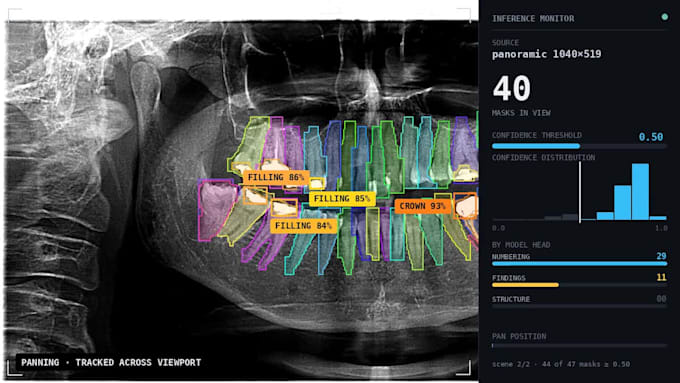Click the MASKS IN VIEW label
The height and width of the screenshot is (383, 680).
[x=521, y=113]
